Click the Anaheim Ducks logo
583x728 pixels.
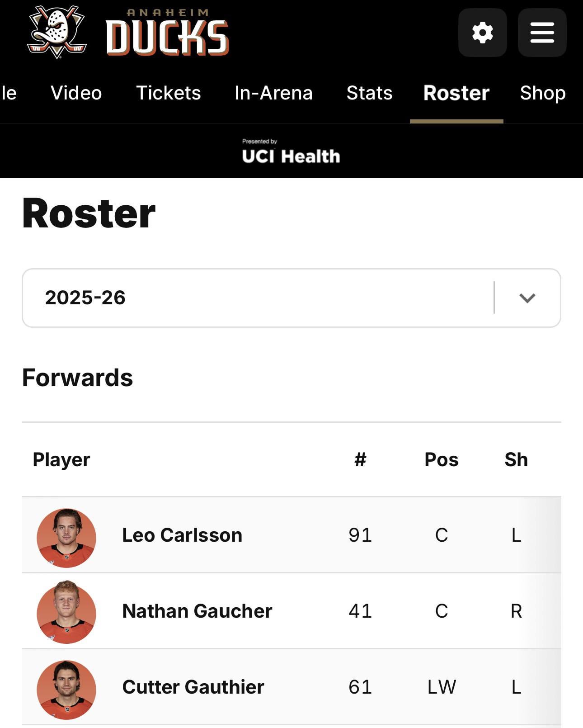(128, 33)
